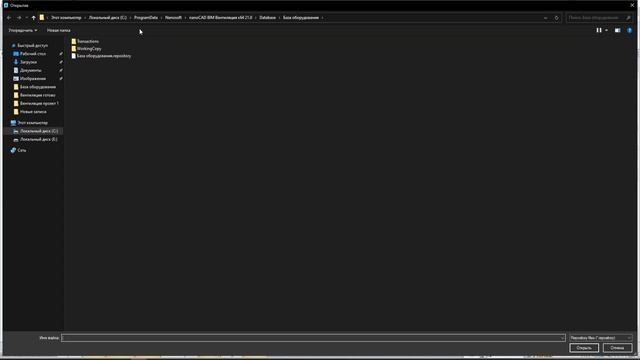The height and width of the screenshot is (360, 640).
Task: Select 'Локальный диск (E:)' in the navigation pane
Action: tap(39, 139)
